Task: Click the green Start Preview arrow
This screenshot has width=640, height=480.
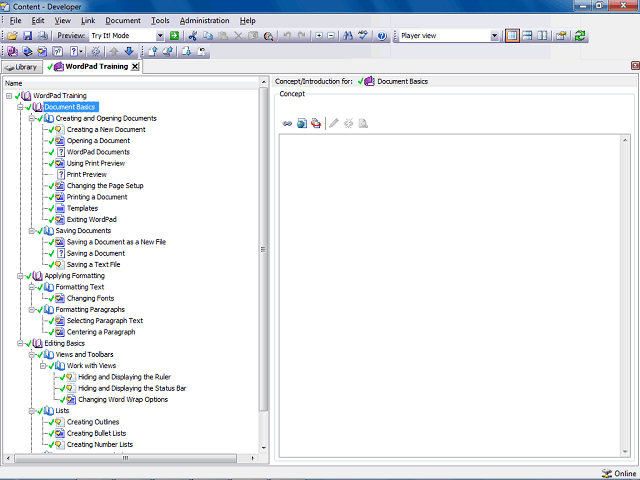Action: click(174, 36)
